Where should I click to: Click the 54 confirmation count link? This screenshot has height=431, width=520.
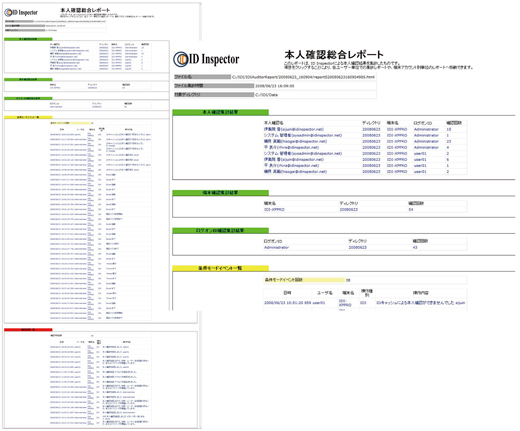(x=411, y=210)
